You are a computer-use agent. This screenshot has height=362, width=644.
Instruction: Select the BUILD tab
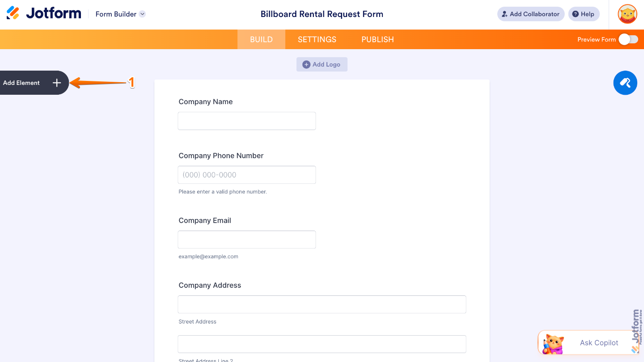coord(261,39)
